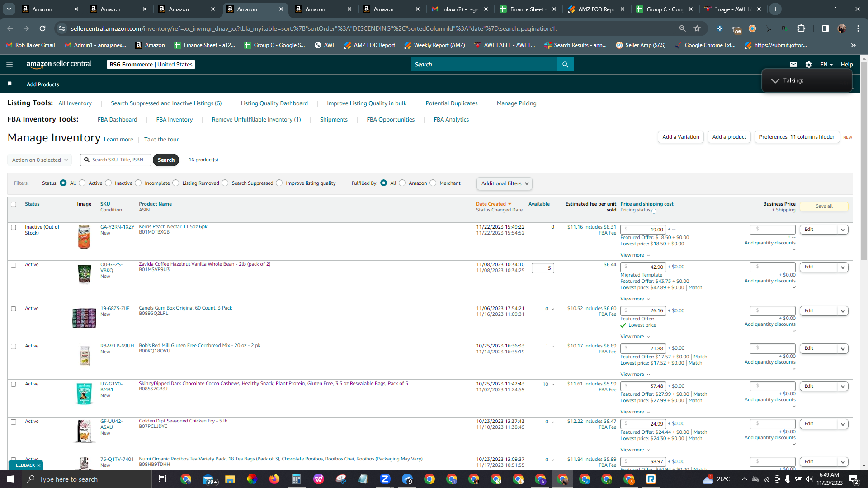Click the page vertical scrollbar thumb

tap(864, 161)
